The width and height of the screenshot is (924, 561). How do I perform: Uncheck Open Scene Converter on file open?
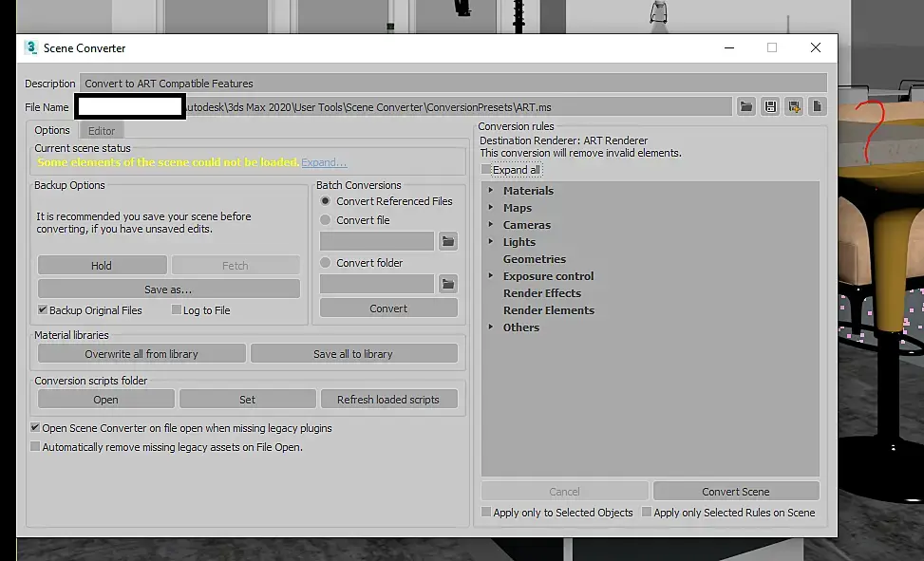(35, 428)
